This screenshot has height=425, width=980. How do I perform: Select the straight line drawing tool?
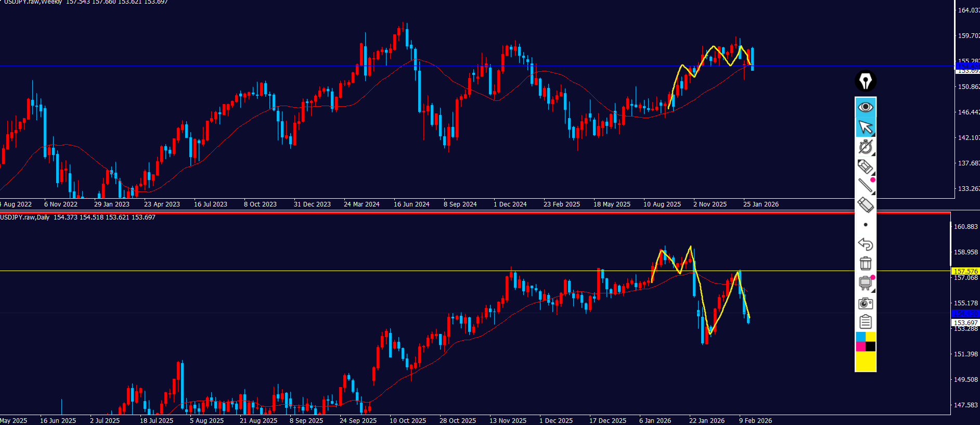866,186
